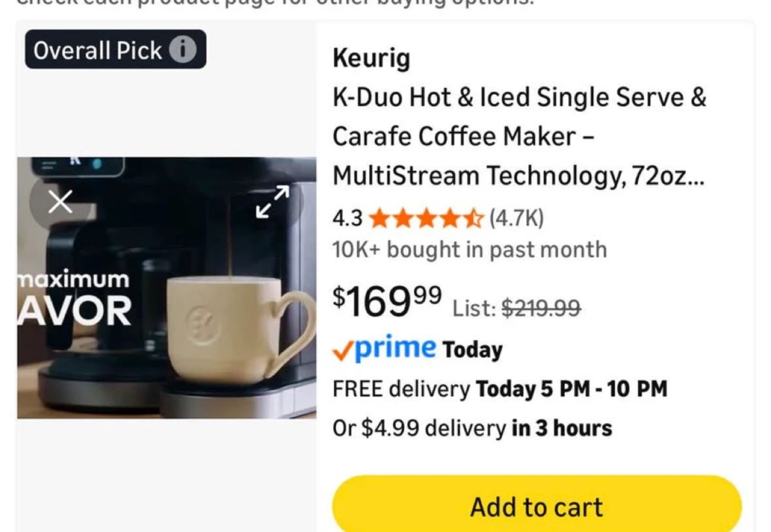Click the 10K+ bought in past month text

pos(470,250)
